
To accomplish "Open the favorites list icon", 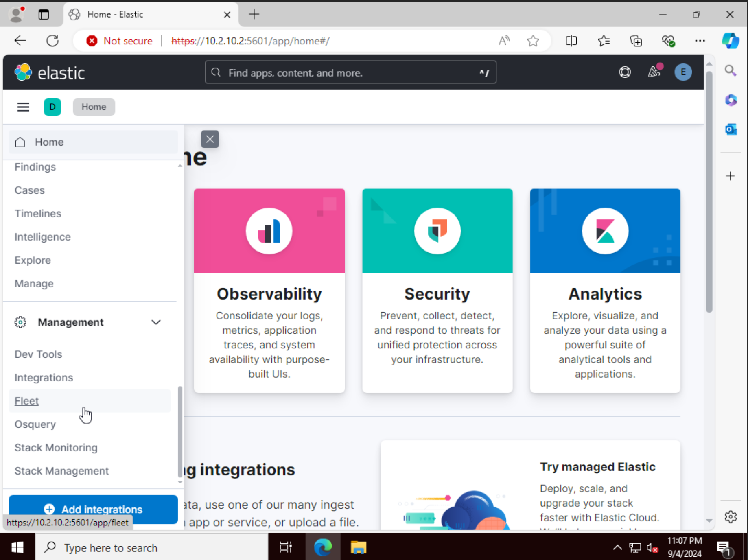I will [x=604, y=41].
